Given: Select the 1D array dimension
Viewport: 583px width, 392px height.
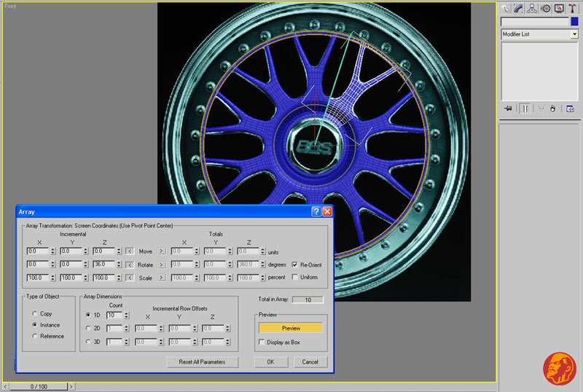Looking at the screenshot, I should (x=88, y=315).
